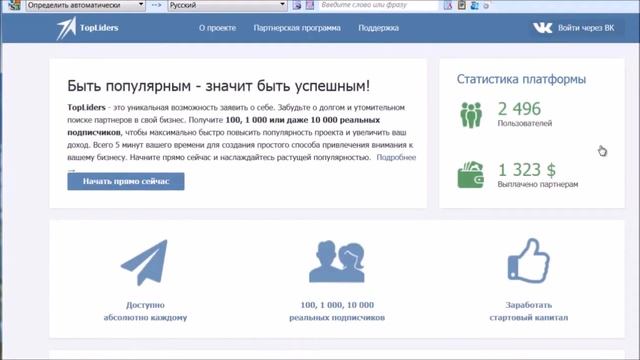Click the thumbs-up icon
The image size is (640, 360).
click(529, 261)
